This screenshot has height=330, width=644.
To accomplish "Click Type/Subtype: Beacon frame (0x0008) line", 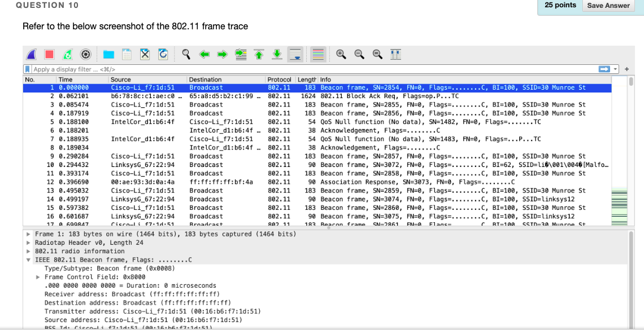I will pos(110,269).
